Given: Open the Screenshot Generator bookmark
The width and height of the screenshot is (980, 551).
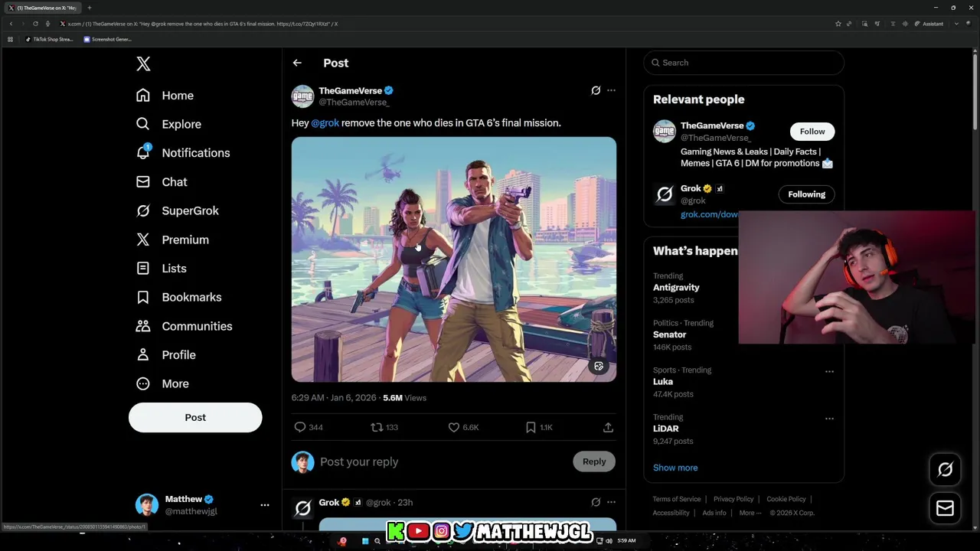Looking at the screenshot, I should (108, 39).
